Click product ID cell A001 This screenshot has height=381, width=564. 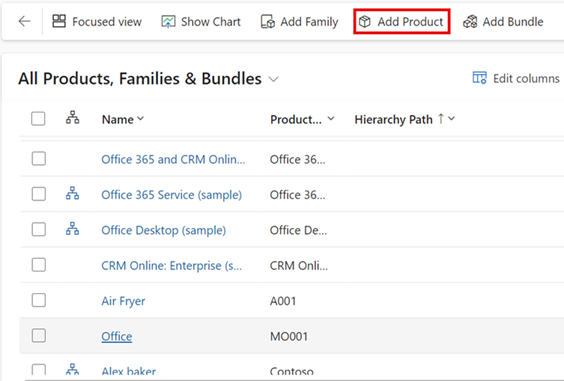point(283,301)
